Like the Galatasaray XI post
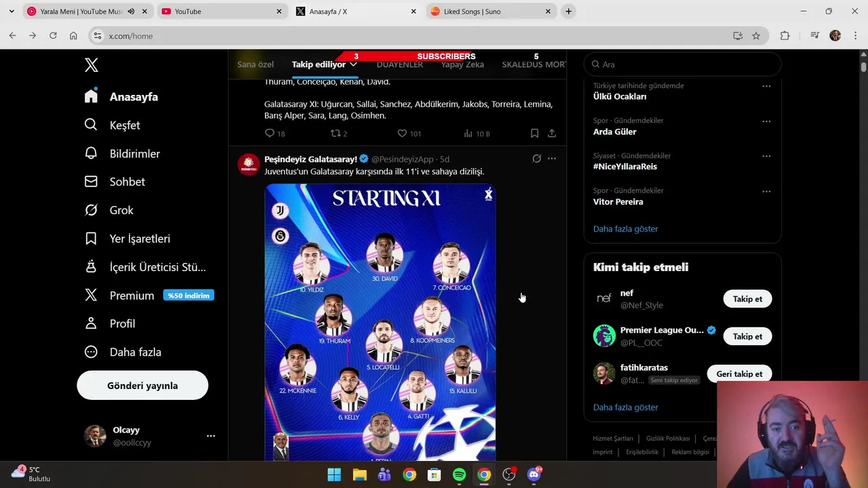This screenshot has width=868, height=488. [x=402, y=134]
